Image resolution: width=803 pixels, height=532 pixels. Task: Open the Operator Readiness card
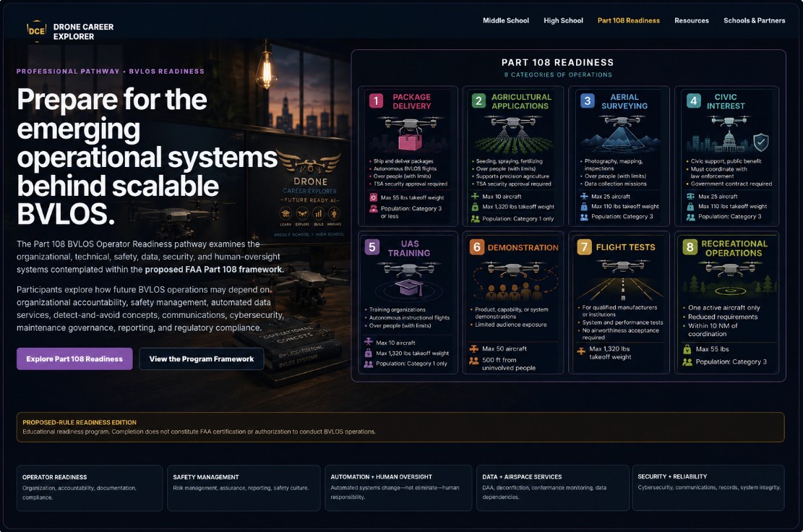pos(90,488)
